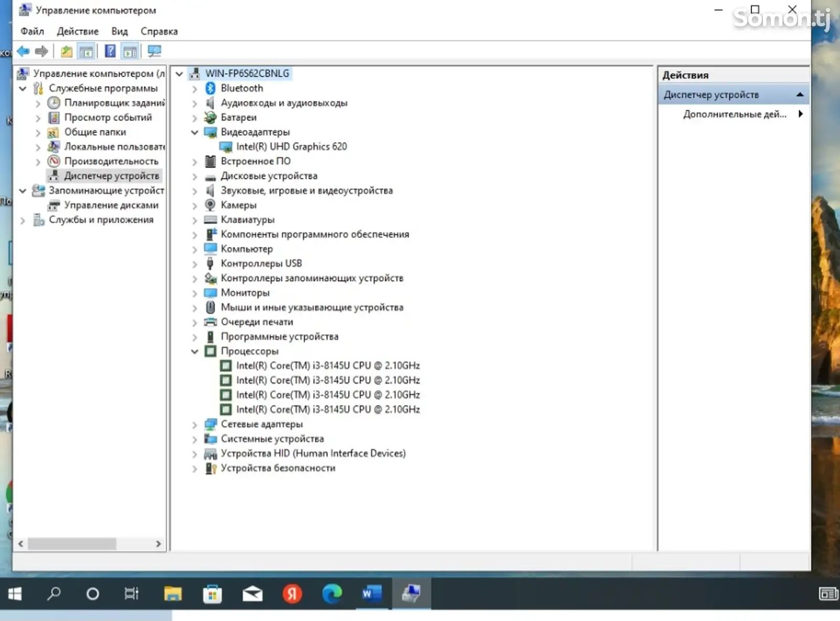
Task: Open Mail app from the taskbar
Action: [x=252, y=594]
